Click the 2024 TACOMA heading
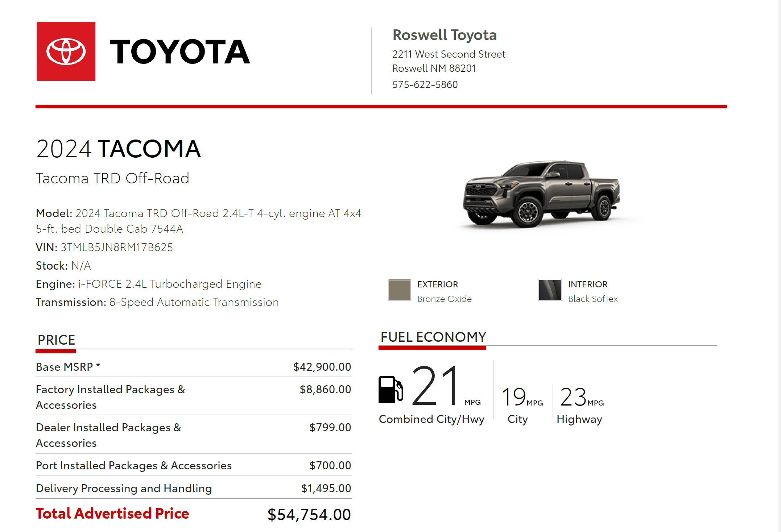The width and height of the screenshot is (781, 532). pyautogui.click(x=118, y=149)
